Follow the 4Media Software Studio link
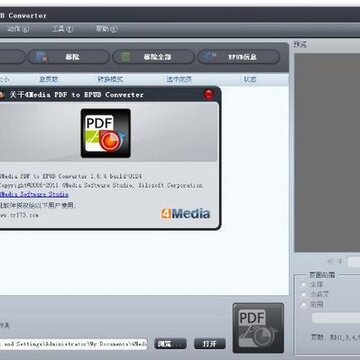 34,194
